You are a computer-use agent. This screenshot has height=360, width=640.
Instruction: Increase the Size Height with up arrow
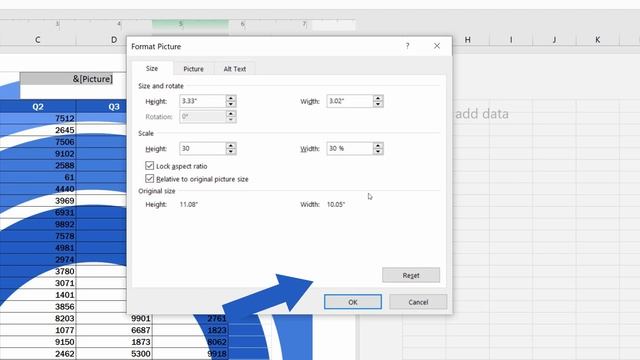[231, 98]
